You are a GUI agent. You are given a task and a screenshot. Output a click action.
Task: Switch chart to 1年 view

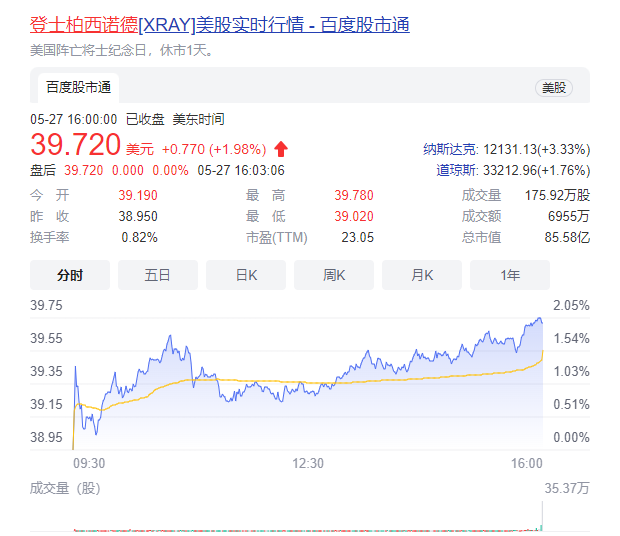pyautogui.click(x=510, y=275)
